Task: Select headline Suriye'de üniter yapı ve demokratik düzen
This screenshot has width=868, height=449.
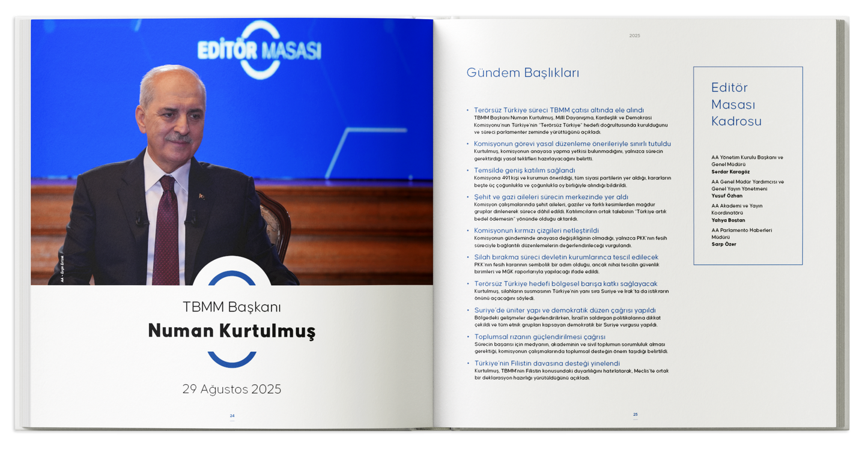Action: pyautogui.click(x=565, y=310)
